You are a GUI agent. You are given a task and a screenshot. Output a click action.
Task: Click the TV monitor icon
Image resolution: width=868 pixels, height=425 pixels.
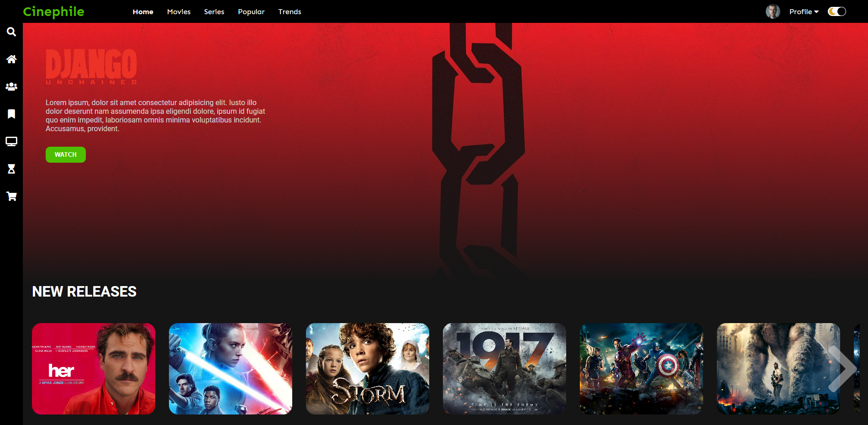tap(11, 142)
